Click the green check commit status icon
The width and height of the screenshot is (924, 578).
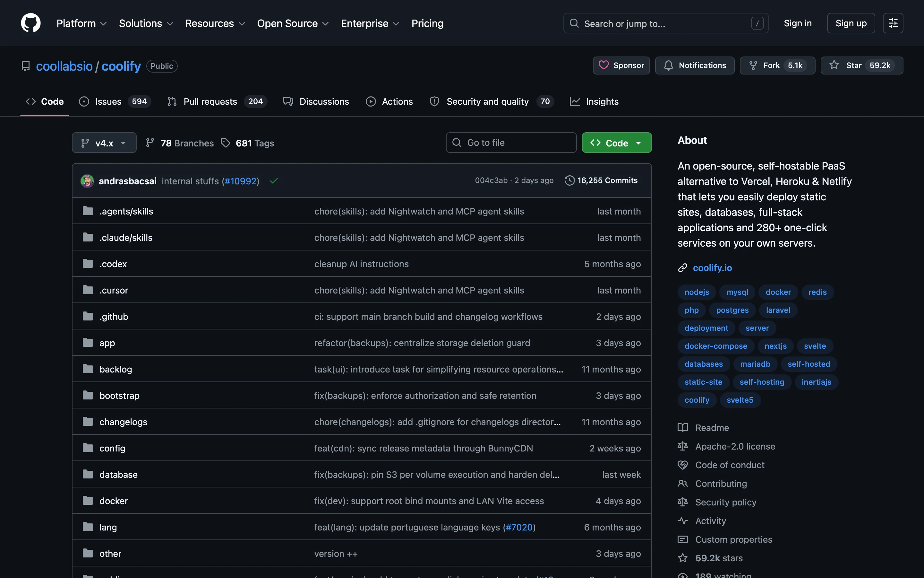coord(274,181)
